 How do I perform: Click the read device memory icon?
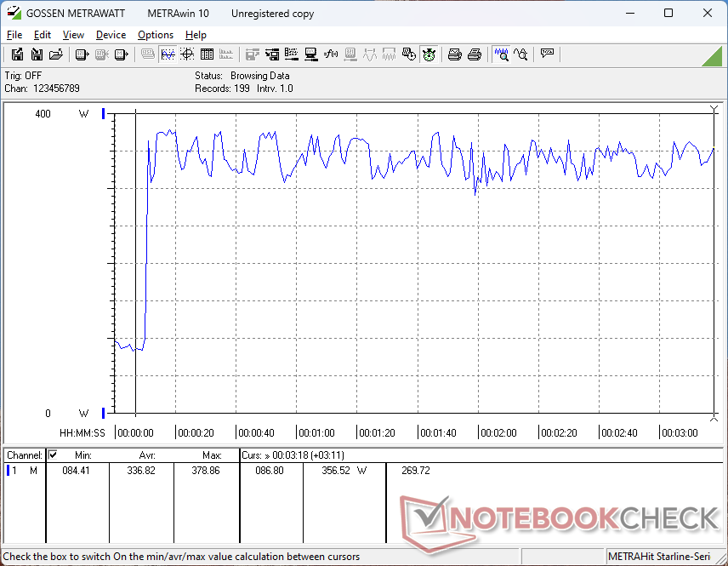121,54
